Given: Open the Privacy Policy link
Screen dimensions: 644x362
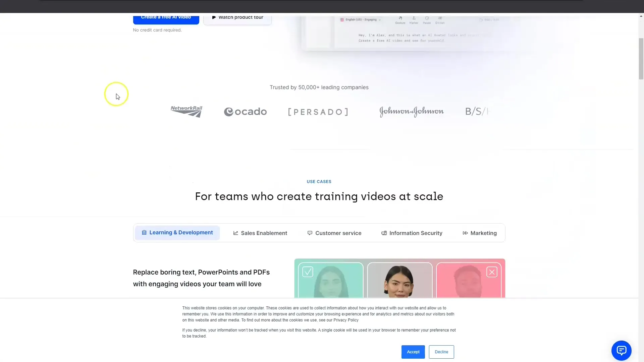Looking at the screenshot, I should point(346,320).
